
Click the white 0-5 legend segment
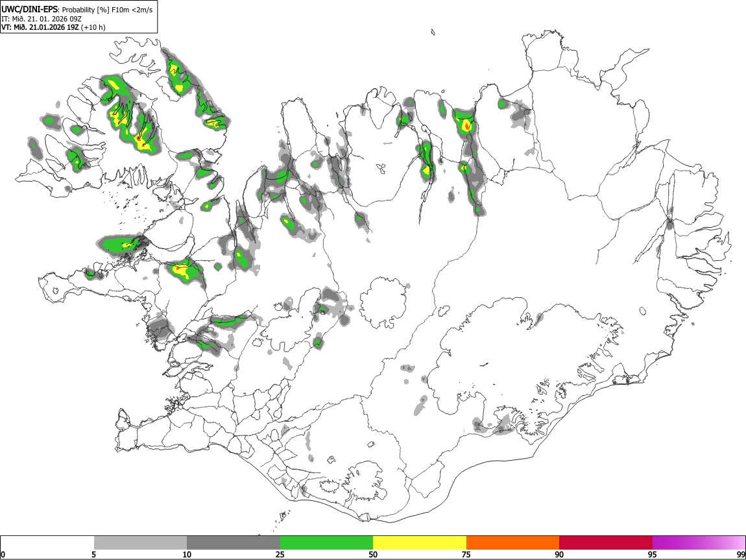[47, 543]
